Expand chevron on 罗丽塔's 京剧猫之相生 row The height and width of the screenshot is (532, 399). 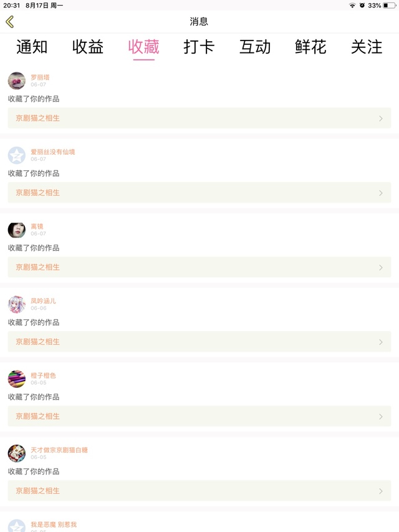click(x=381, y=118)
